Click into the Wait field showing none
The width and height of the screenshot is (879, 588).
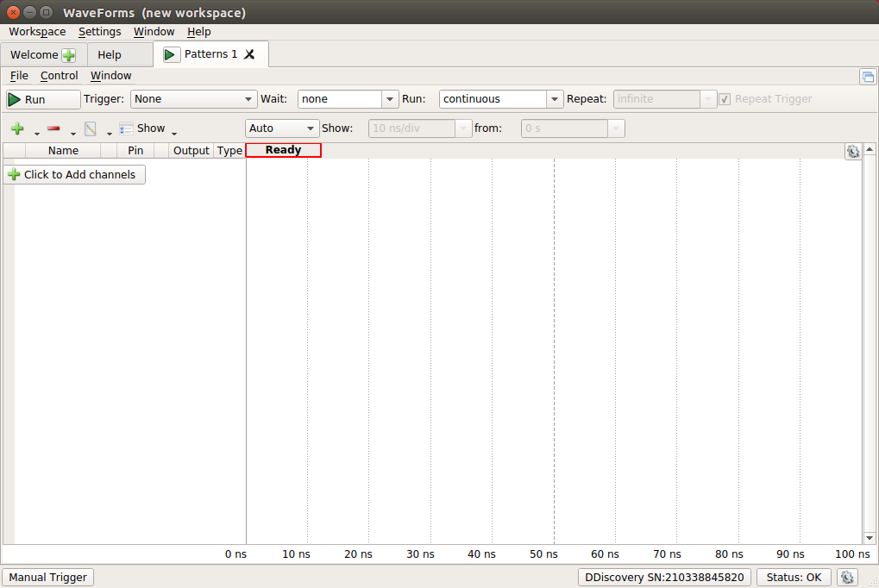coord(340,99)
